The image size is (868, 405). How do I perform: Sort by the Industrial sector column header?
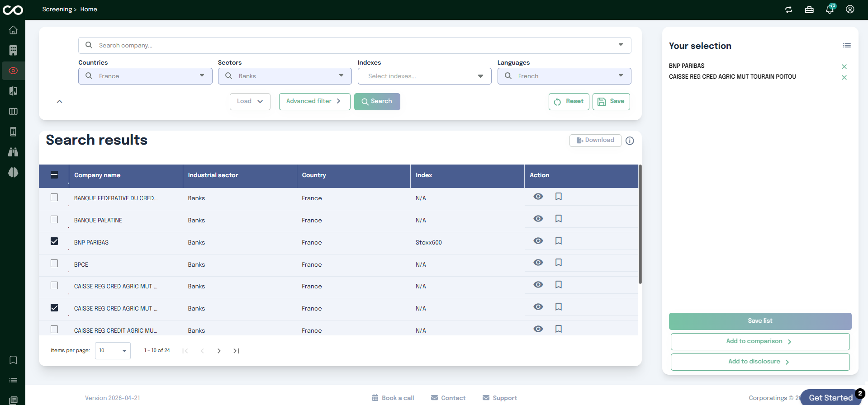pyautogui.click(x=213, y=175)
